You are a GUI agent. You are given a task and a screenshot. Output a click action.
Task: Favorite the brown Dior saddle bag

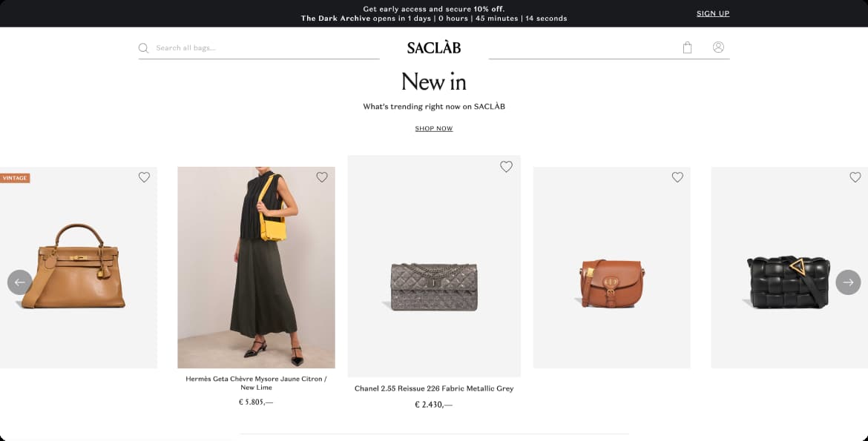[677, 177]
